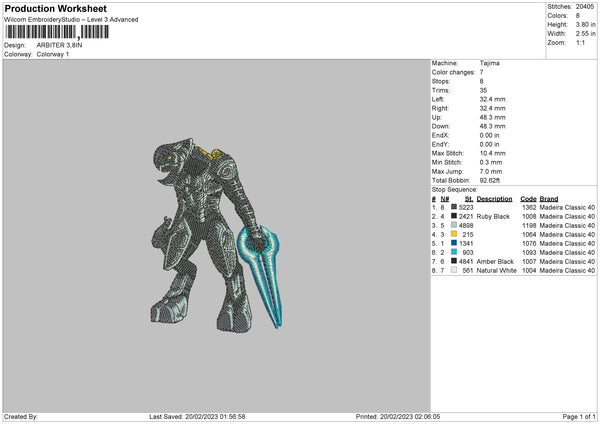Click thread code '1008'

click(529, 217)
